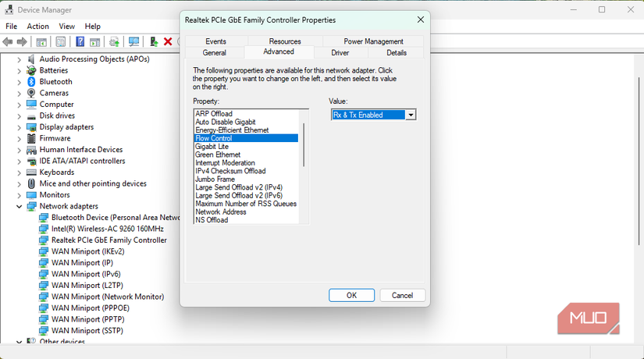Select Realtek PCIe GbE Family Controller device

[109, 240]
